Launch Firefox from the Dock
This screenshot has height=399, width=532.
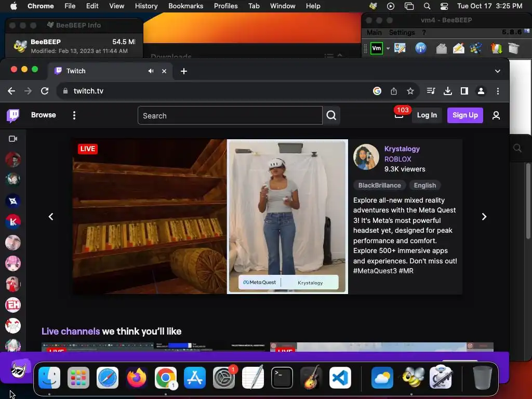137,377
